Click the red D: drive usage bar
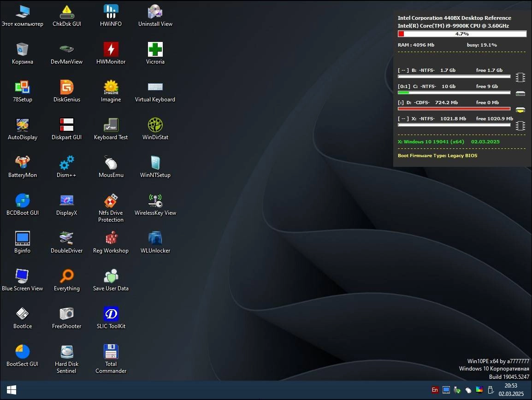 (x=454, y=109)
